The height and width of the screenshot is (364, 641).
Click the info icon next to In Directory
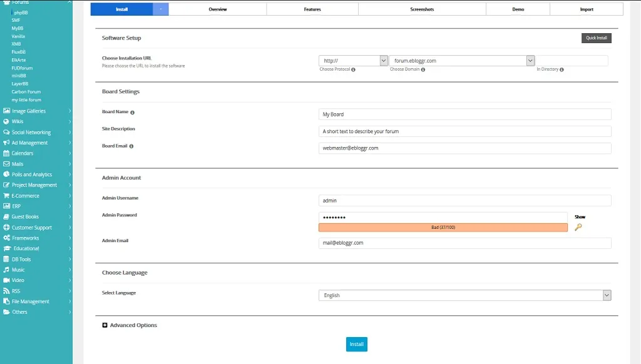pyautogui.click(x=562, y=69)
